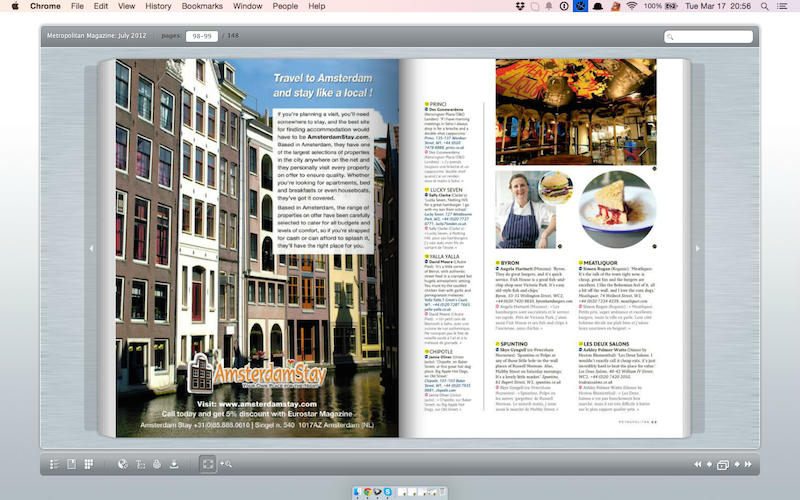The image size is (800, 500).
Task: Click the PRINCI heading in the article
Action: (x=437, y=104)
